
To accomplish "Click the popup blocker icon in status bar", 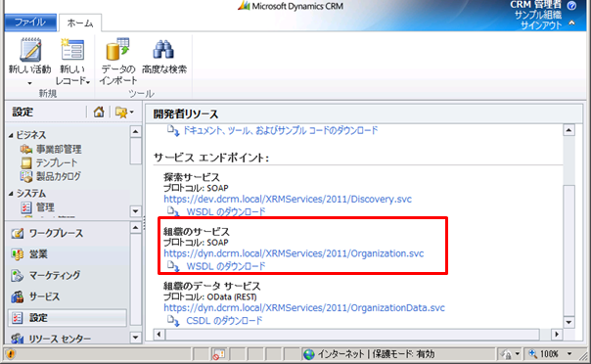I will click(218, 354).
